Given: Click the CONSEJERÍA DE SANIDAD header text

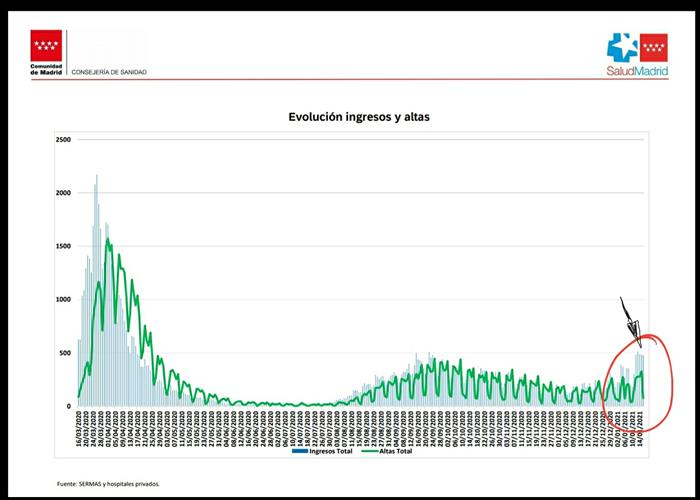Looking at the screenshot, I should [108, 72].
